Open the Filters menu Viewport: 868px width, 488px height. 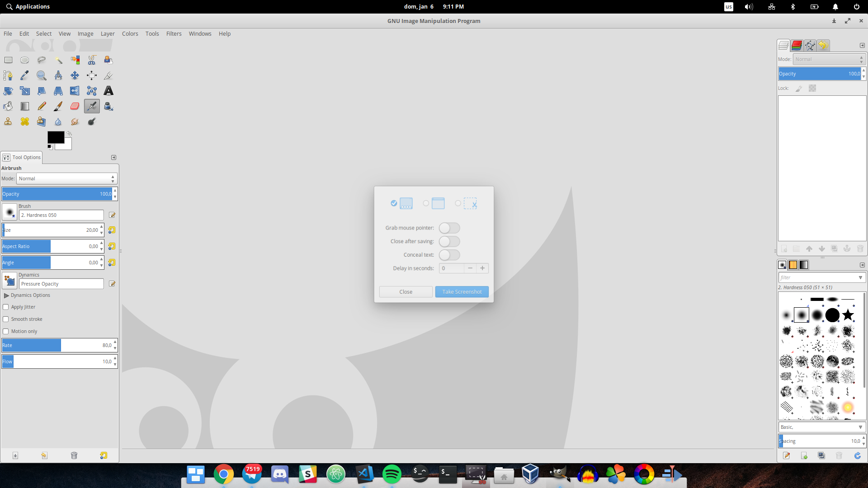click(x=174, y=34)
